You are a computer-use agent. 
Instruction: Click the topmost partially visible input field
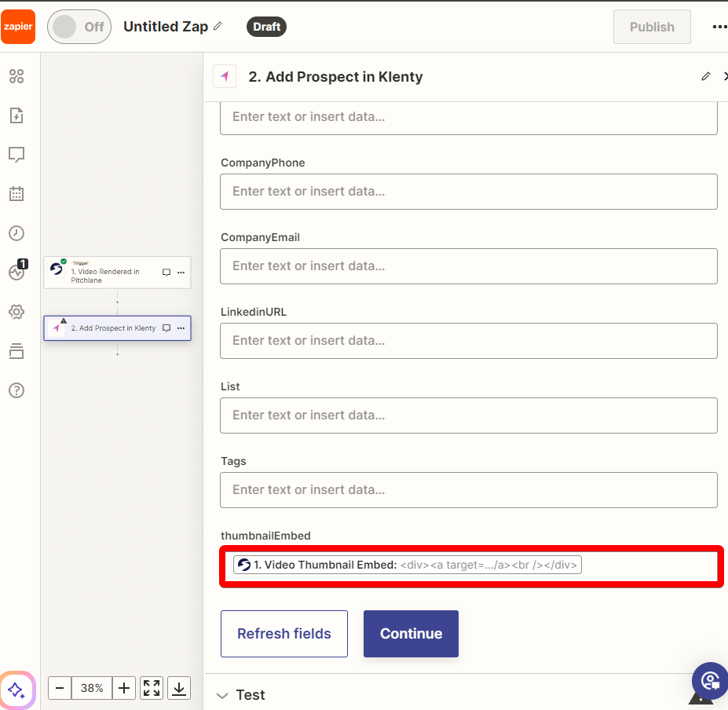coord(469,118)
